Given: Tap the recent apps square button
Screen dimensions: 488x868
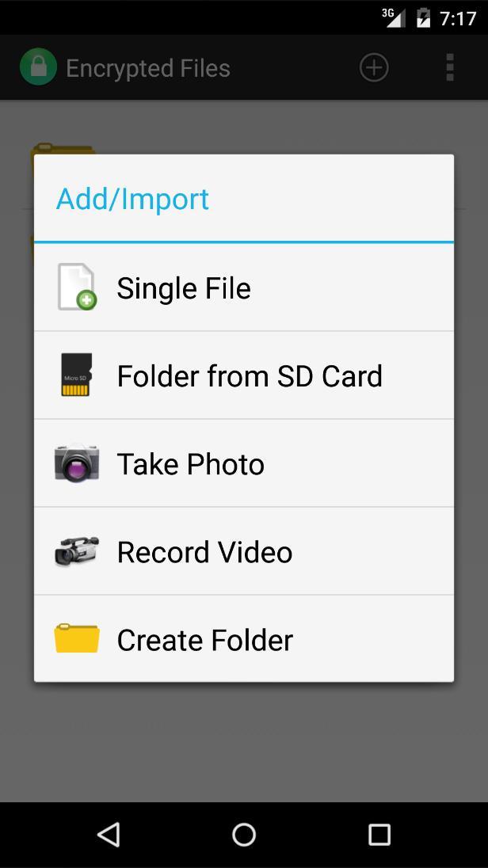Looking at the screenshot, I should click(x=379, y=834).
